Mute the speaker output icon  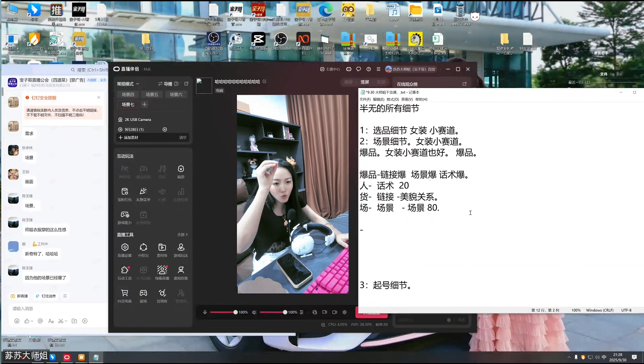tap(254, 312)
